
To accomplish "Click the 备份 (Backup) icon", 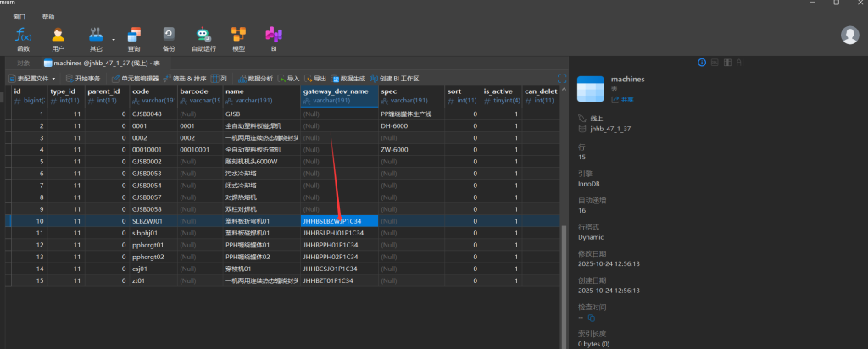I will (169, 38).
